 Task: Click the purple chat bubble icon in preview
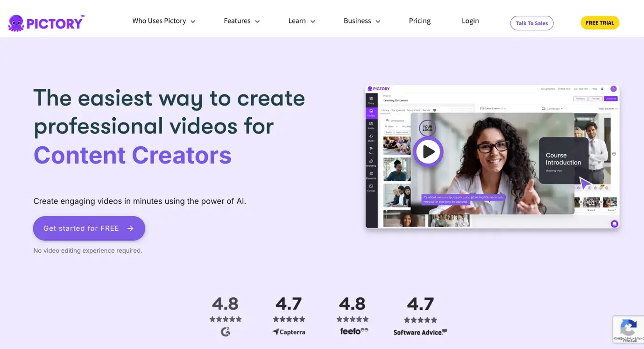point(615,224)
